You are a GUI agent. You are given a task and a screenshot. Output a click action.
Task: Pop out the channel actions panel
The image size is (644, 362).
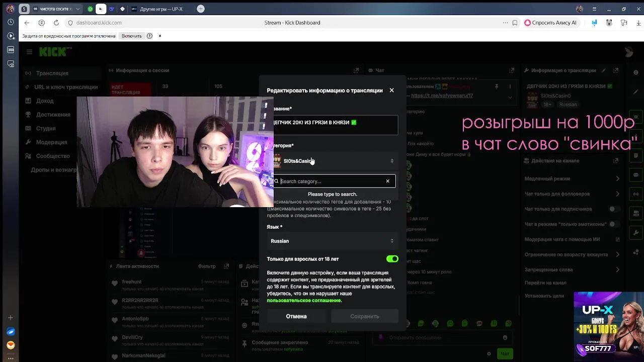[616, 161]
